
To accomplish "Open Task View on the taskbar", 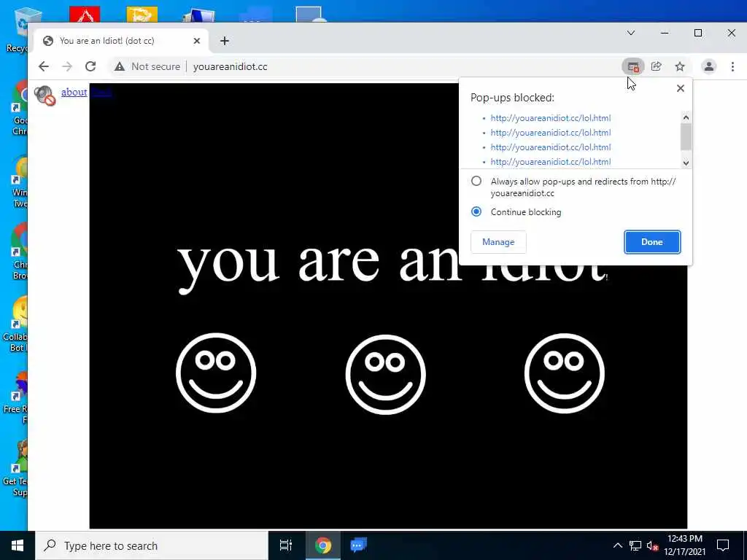I will [286, 545].
